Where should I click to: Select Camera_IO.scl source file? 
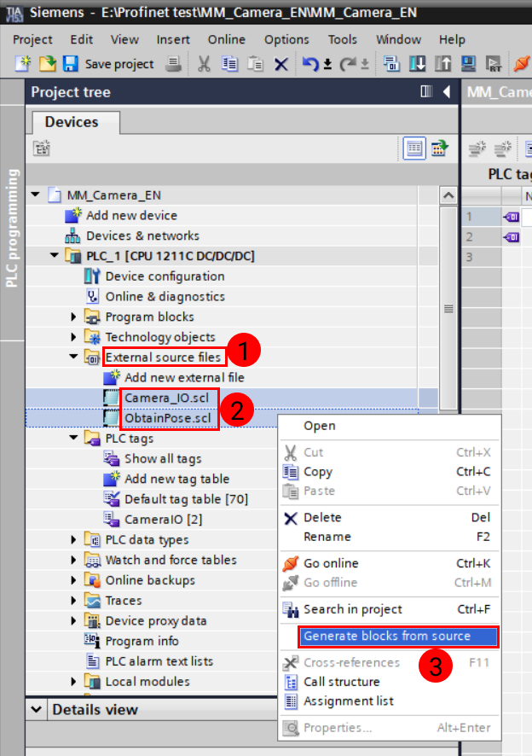(x=166, y=398)
